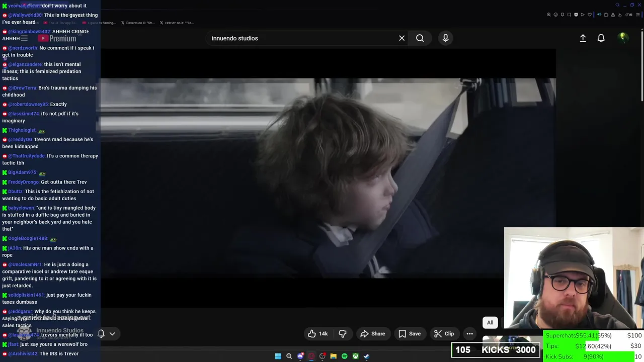
Task: Click the browser downloads arrow icon
Action: (x=619, y=15)
